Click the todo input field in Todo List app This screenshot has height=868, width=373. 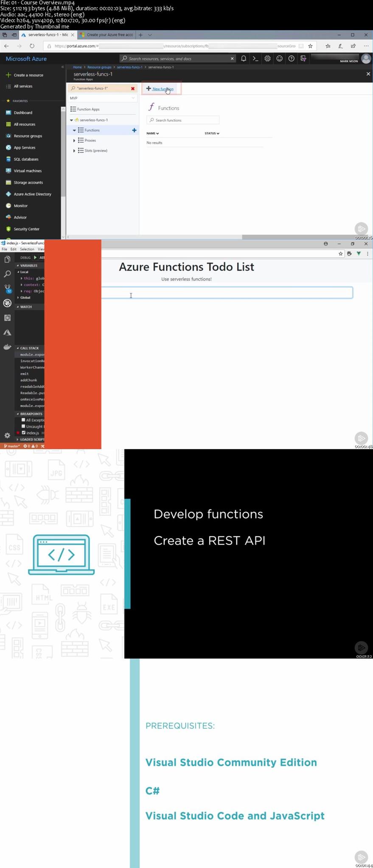[227, 292]
